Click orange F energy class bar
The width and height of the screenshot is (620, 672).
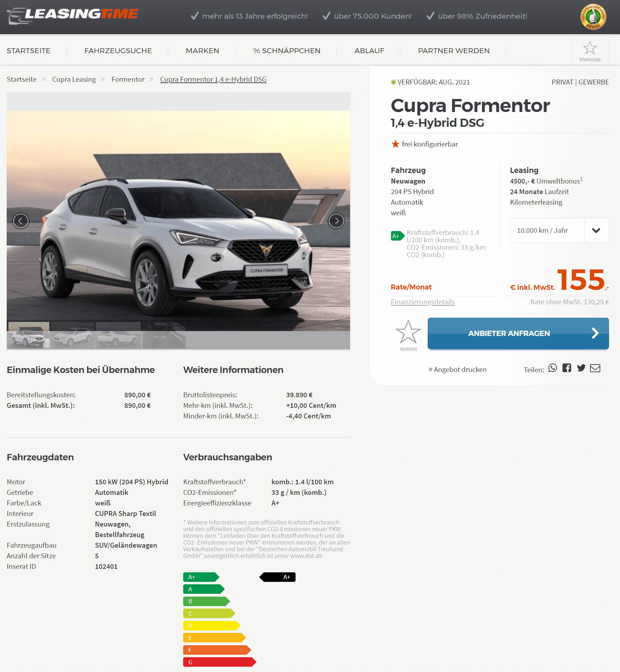click(217, 650)
